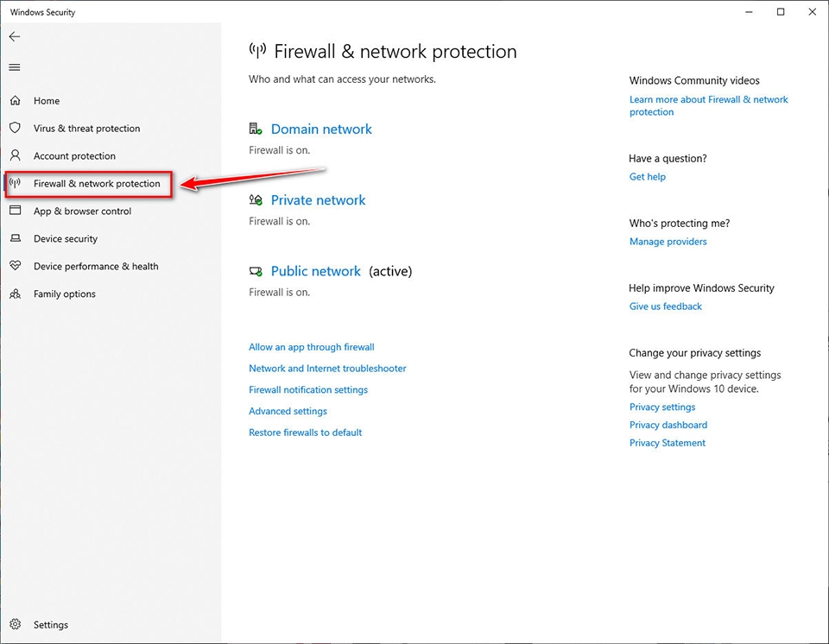The height and width of the screenshot is (644, 829).
Task: Open Virus & threat protection shield icon
Action: pos(16,128)
